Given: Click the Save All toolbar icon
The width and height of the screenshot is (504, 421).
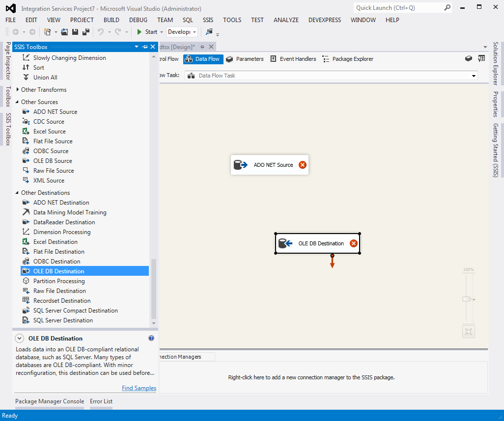Looking at the screenshot, I should point(85,32).
